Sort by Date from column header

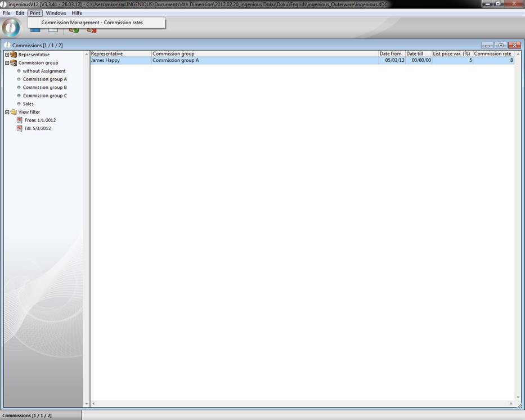click(x=391, y=53)
